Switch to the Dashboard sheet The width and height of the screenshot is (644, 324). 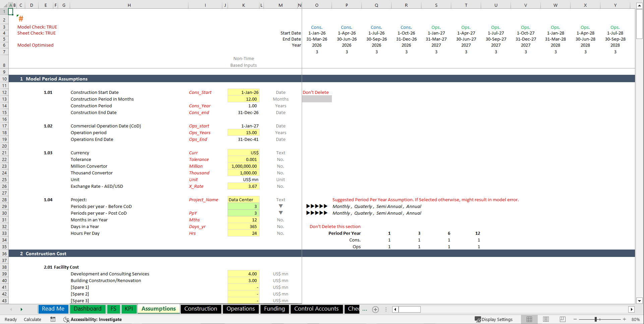pos(87,309)
